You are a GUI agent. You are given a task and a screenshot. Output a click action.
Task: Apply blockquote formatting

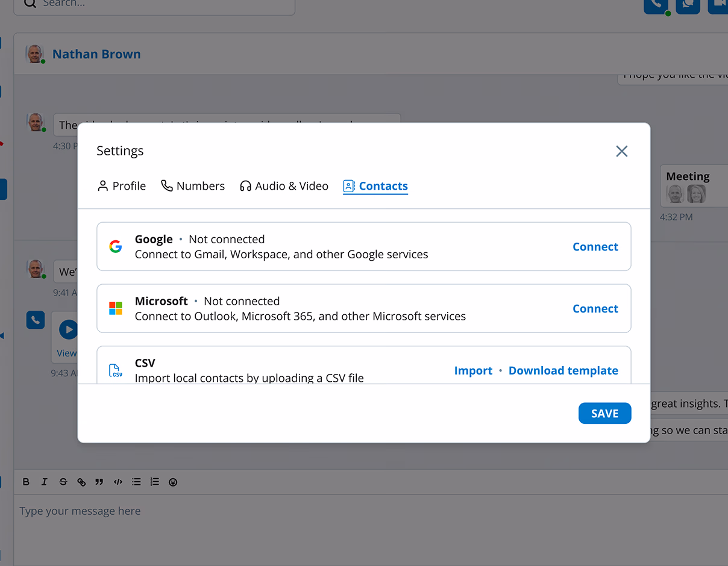(x=99, y=482)
